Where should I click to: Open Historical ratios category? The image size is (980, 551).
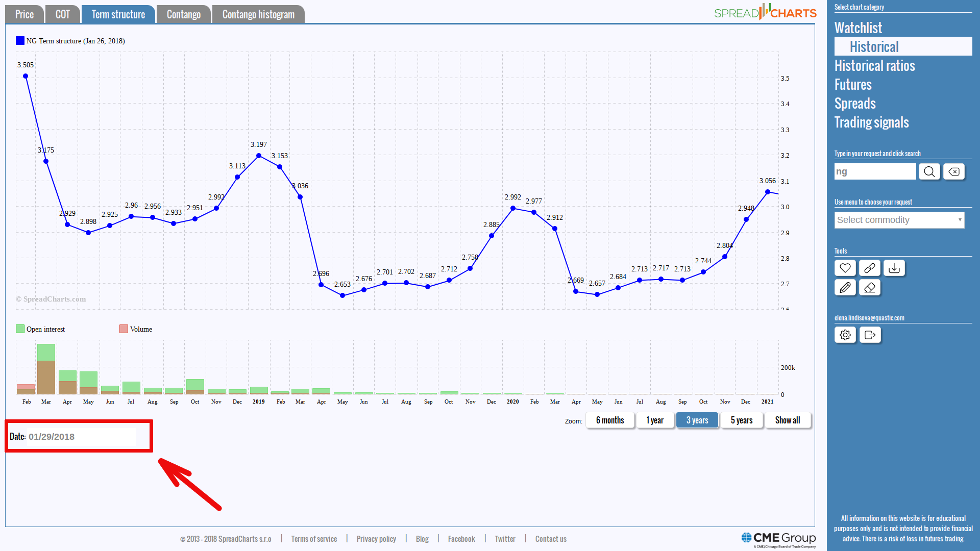(x=874, y=65)
